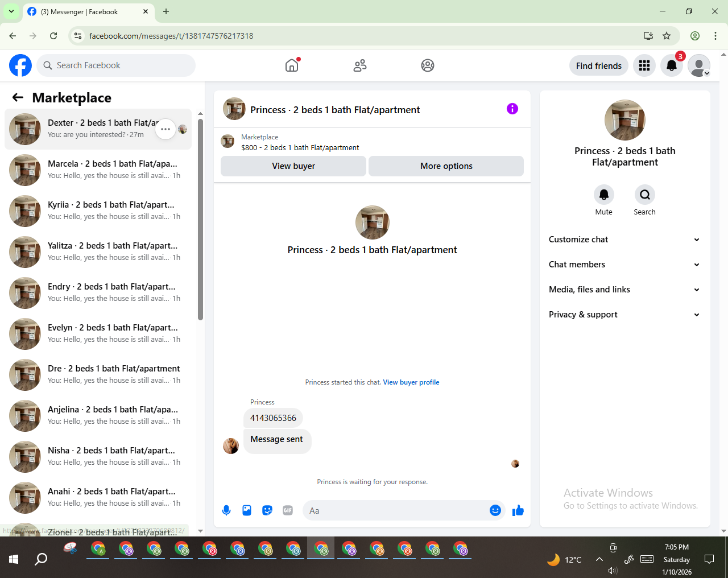Viewport: 728px width, 578px height.
Task: Click the 4143065366 message bubble
Action: (x=273, y=418)
